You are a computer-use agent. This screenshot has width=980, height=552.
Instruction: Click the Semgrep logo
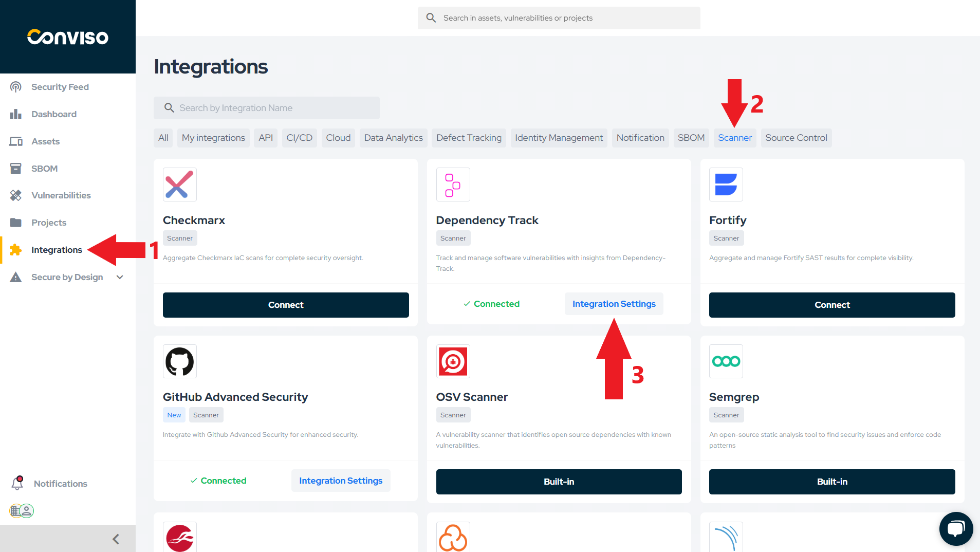726,361
